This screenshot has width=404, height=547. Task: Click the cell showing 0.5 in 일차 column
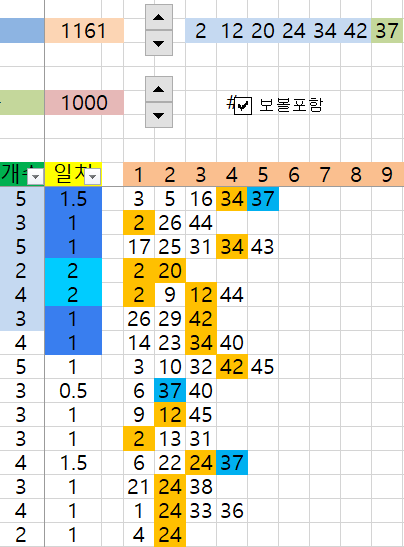73,391
